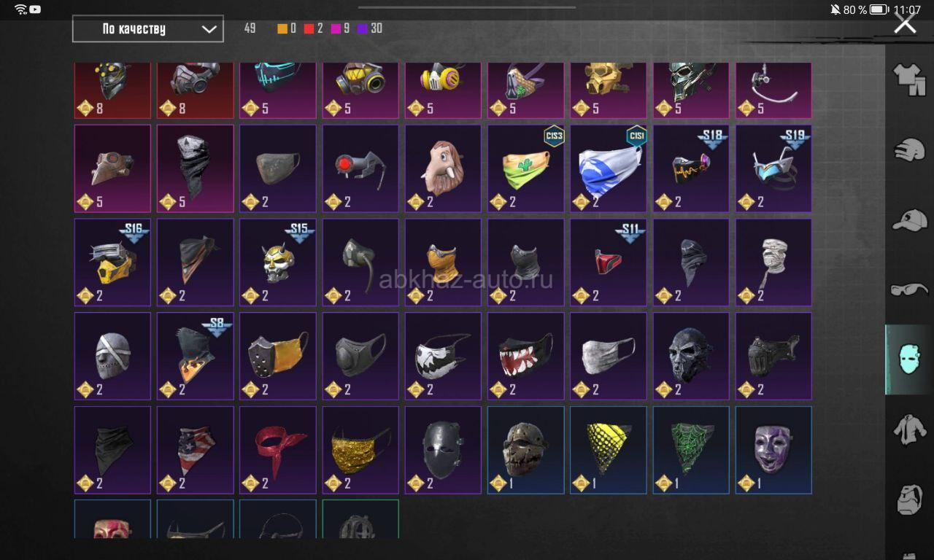This screenshot has height=560, width=934.
Task: Select the face mask category icon
Action: click(x=909, y=359)
